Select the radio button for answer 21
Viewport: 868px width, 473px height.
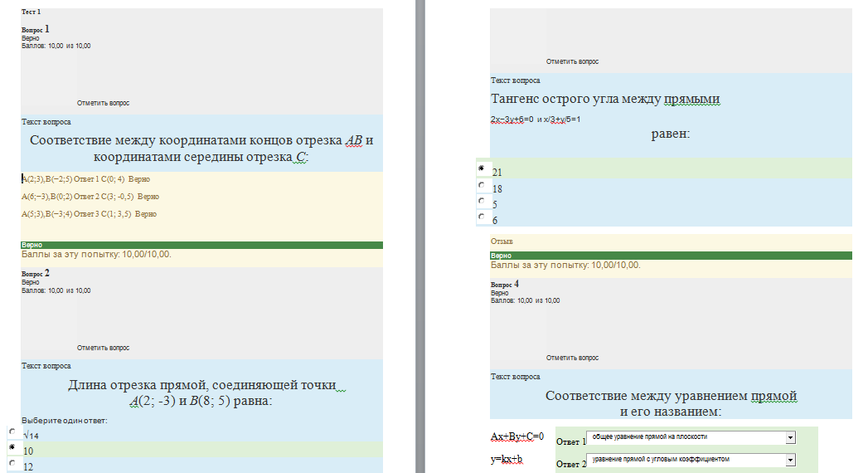click(x=482, y=168)
